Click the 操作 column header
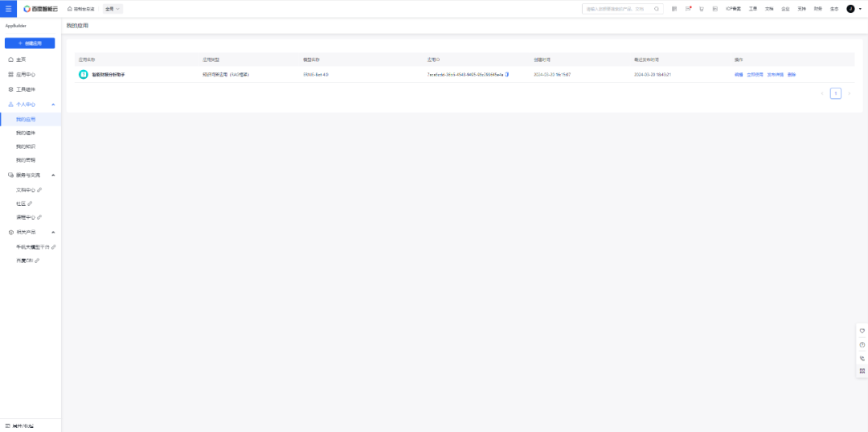This screenshot has width=868, height=432. point(739,60)
